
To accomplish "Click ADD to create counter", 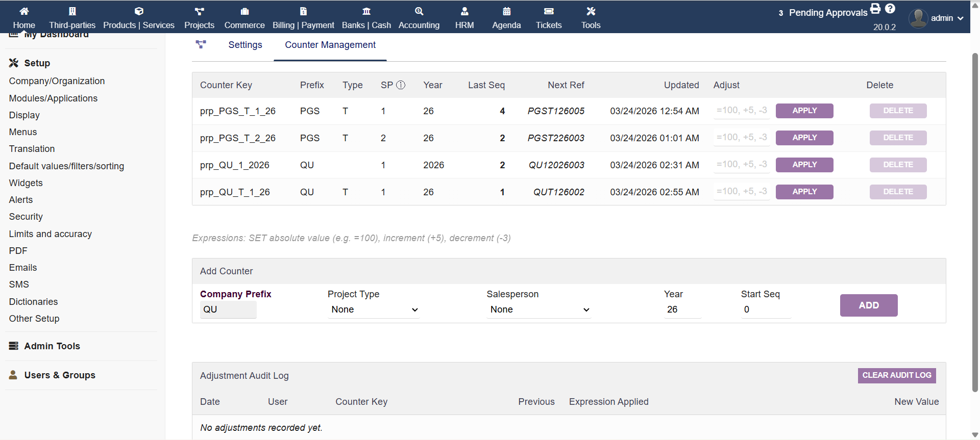I will coord(868,305).
